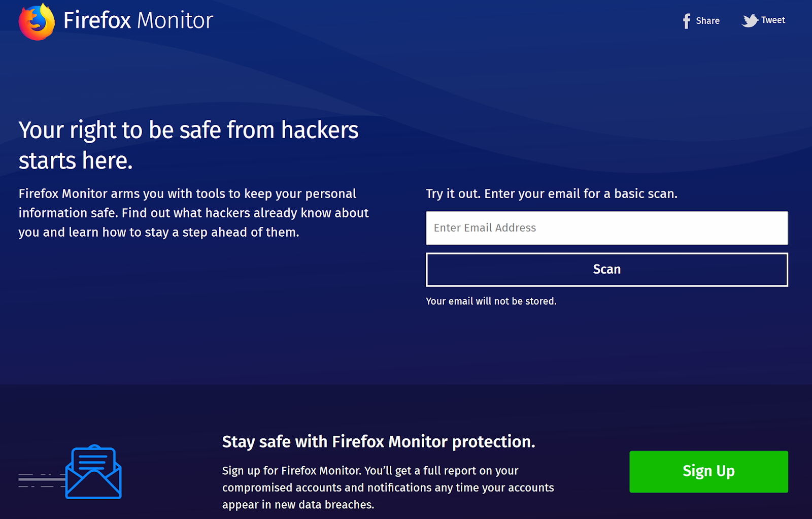The height and width of the screenshot is (519, 812).
Task: Click the Twitter bird icon
Action: (x=750, y=21)
